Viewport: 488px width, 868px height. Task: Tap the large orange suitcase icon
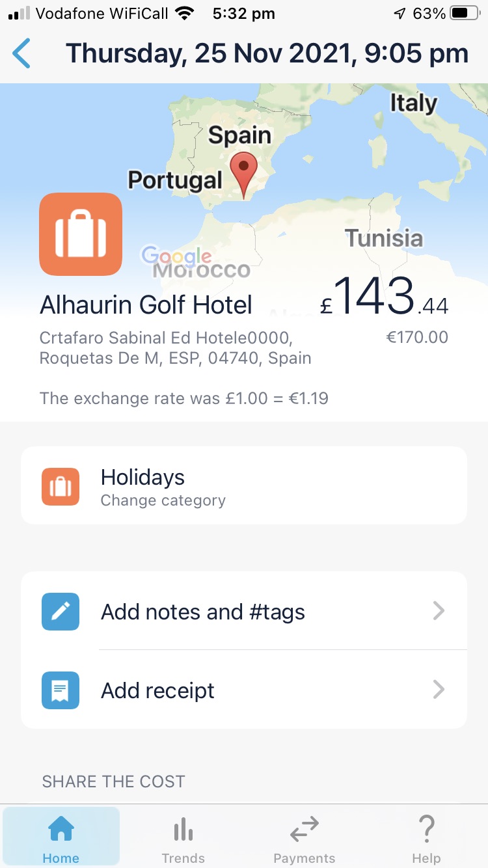click(x=81, y=234)
